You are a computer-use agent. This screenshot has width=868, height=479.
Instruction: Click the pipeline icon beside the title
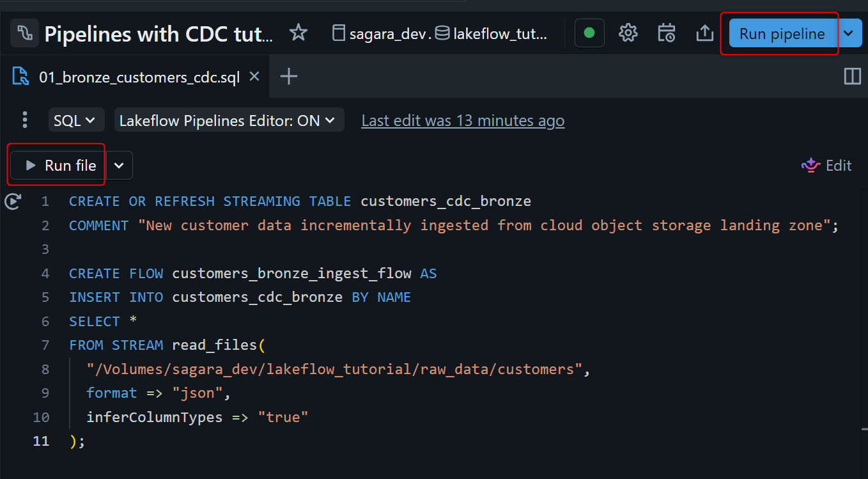pyautogui.click(x=24, y=33)
